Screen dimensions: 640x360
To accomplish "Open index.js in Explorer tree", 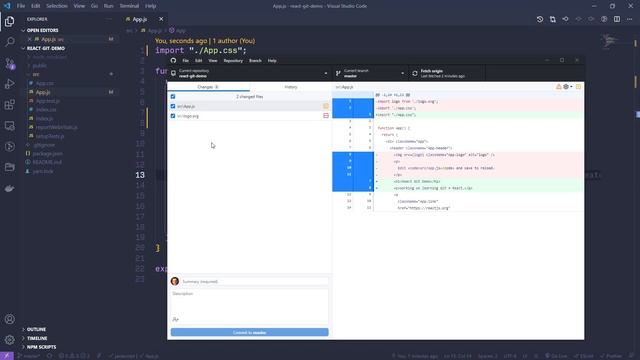I will [x=45, y=118].
